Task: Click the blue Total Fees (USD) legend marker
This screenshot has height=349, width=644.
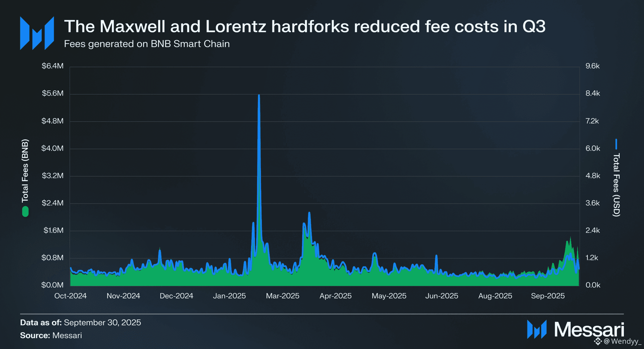Action: [616, 144]
